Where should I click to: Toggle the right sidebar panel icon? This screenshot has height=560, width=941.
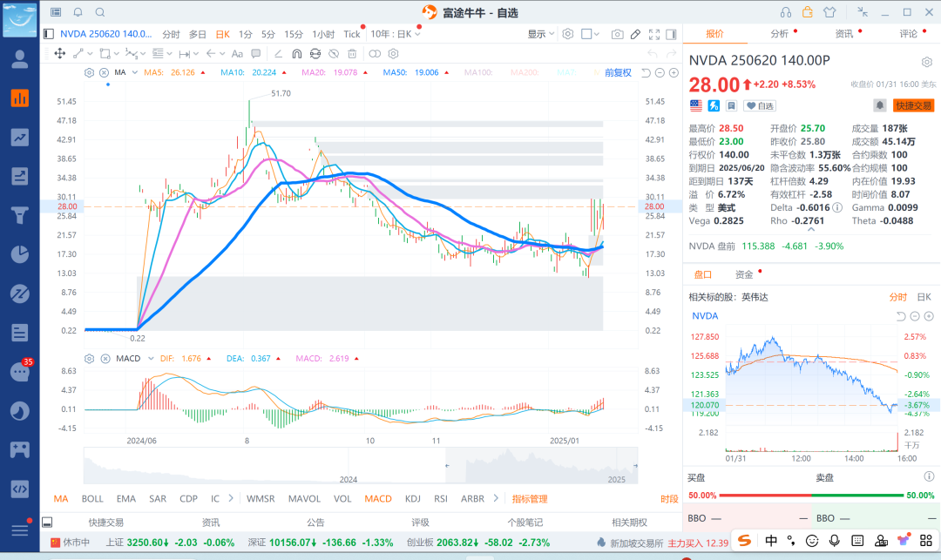tap(672, 34)
